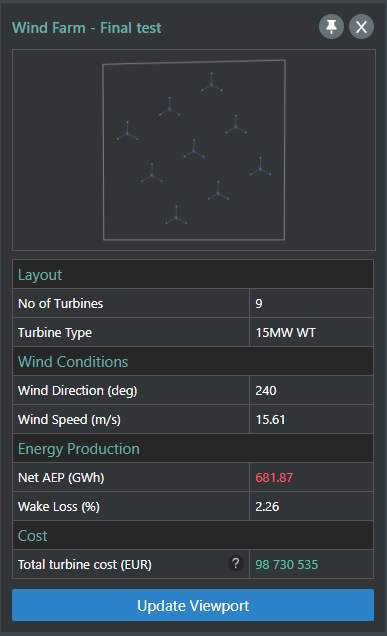
Task: Close the Wind Farm panel
Action: coord(361,27)
